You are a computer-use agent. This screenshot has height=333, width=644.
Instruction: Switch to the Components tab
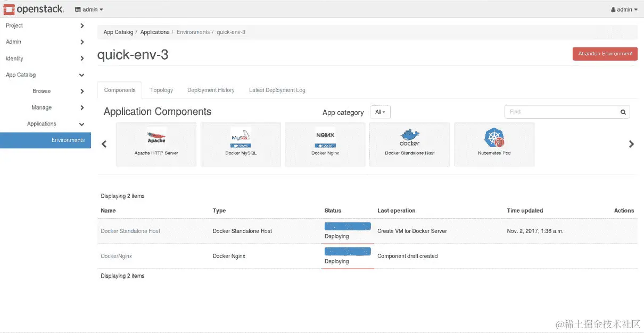pyautogui.click(x=120, y=90)
